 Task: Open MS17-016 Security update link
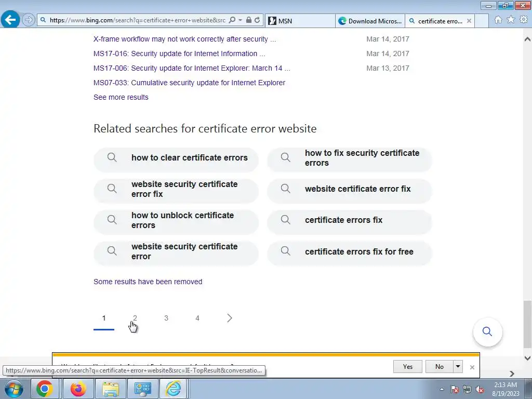pyautogui.click(x=179, y=54)
